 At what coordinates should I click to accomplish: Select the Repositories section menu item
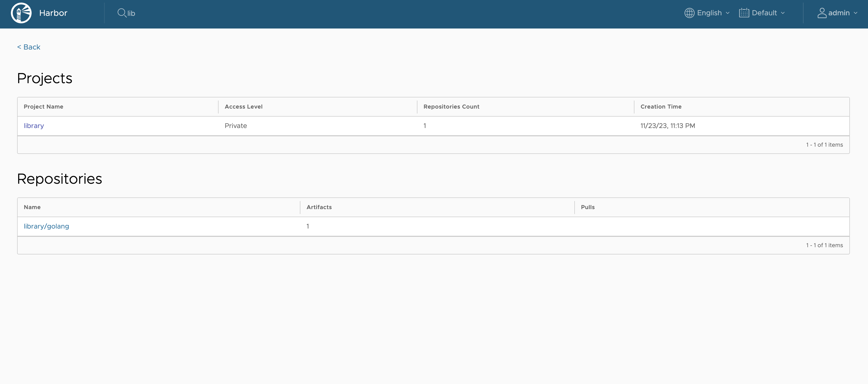click(59, 179)
